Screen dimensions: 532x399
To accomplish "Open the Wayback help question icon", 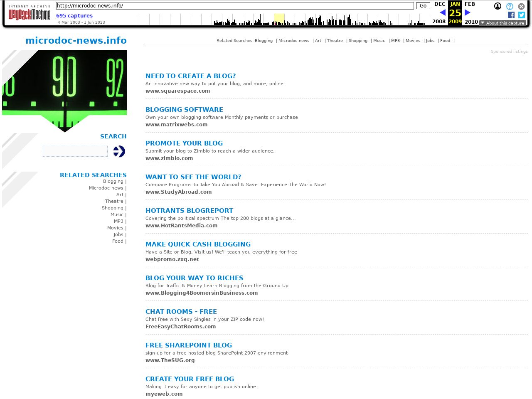I will click(x=510, y=6).
